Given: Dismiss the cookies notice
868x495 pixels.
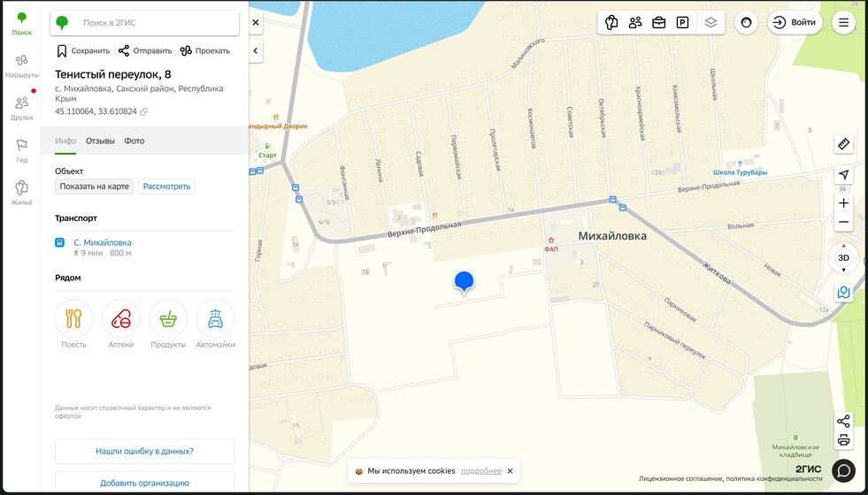Looking at the screenshot, I should pyautogui.click(x=510, y=471).
